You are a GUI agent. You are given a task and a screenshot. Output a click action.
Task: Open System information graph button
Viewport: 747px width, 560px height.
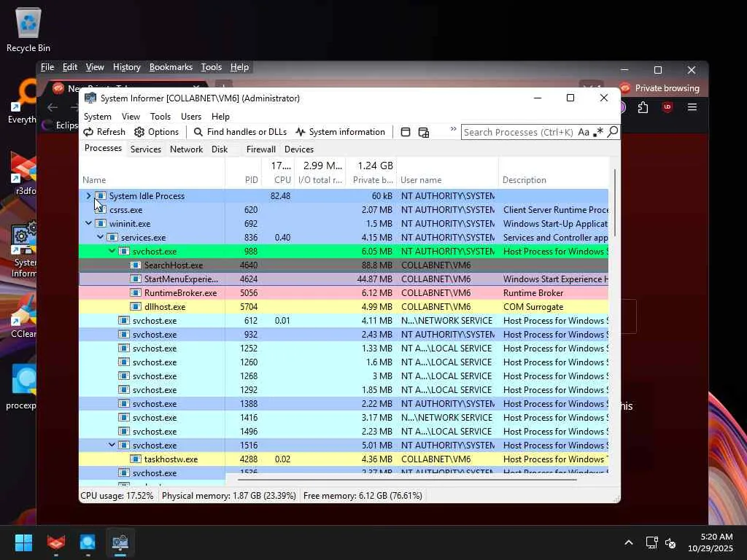coord(340,132)
